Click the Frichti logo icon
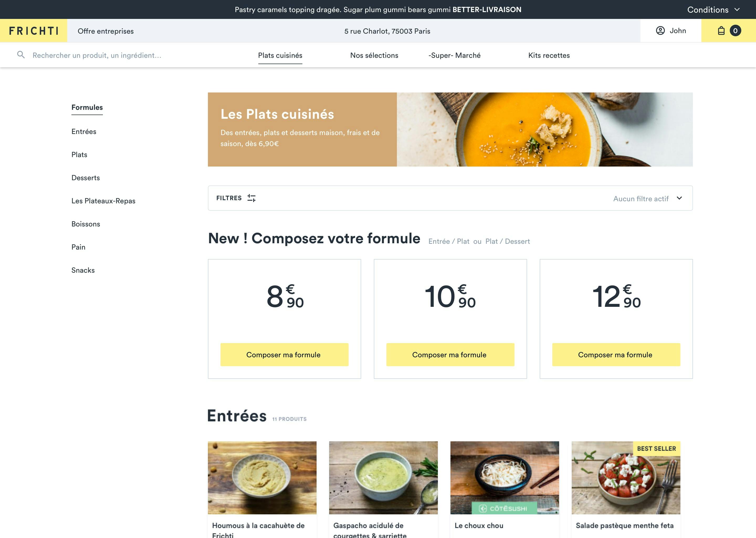This screenshot has height=538, width=756. 34,30
